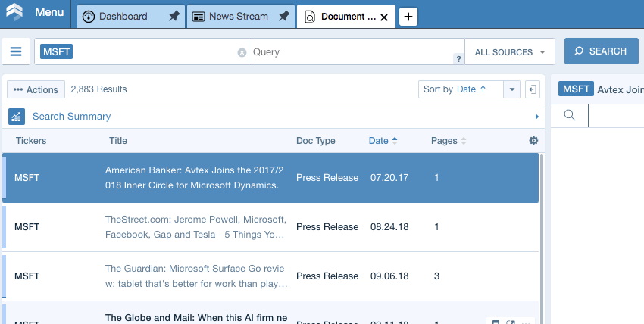The image size is (644, 324).
Task: Click Press Release in Guardian row
Action: pyautogui.click(x=327, y=276)
